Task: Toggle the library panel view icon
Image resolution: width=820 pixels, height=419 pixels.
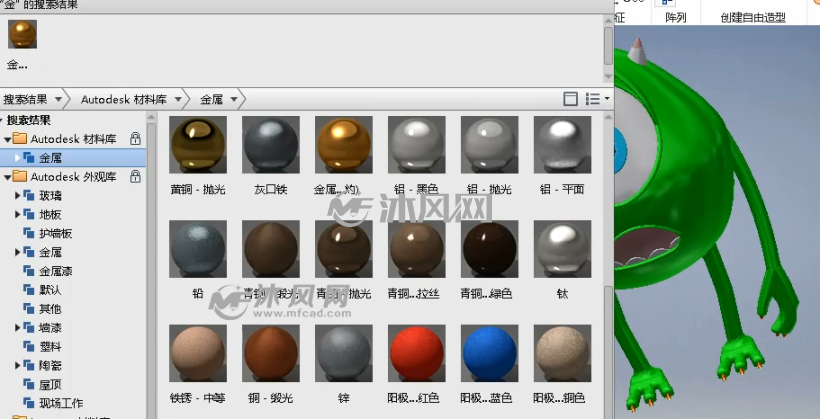Action: (x=571, y=98)
